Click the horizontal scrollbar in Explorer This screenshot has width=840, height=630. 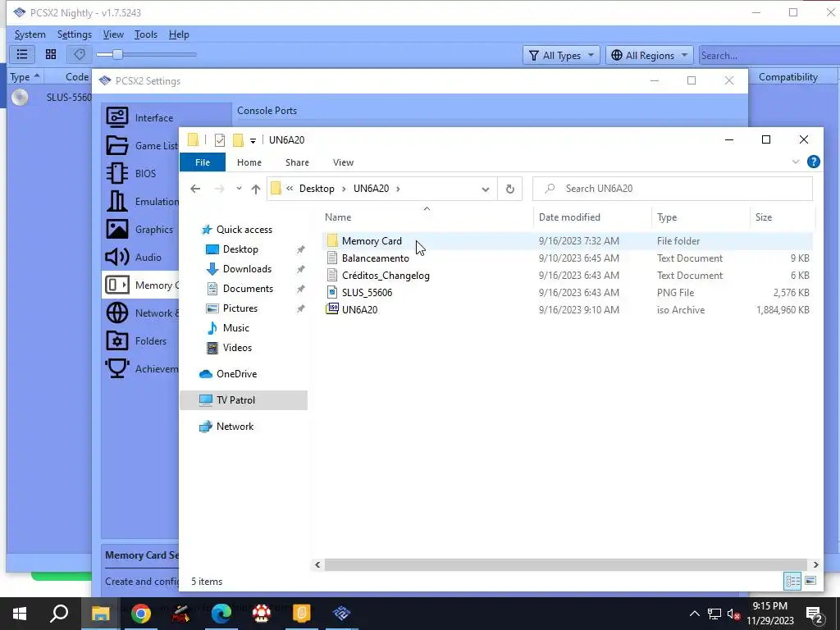(565, 564)
